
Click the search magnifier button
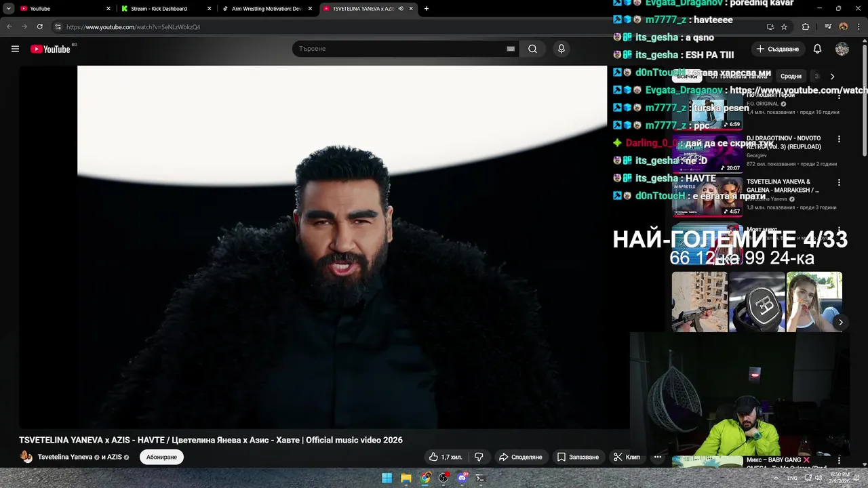click(532, 49)
